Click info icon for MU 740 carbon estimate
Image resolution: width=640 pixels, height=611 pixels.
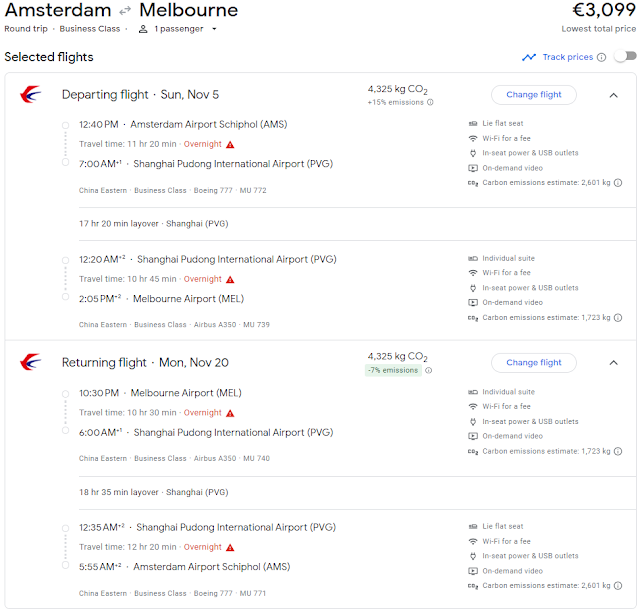coord(618,451)
